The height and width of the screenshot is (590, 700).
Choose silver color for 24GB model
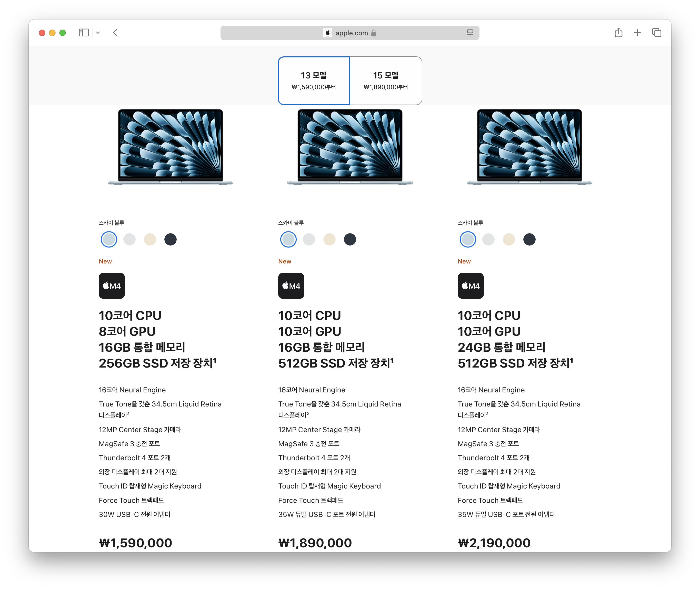pyautogui.click(x=488, y=239)
